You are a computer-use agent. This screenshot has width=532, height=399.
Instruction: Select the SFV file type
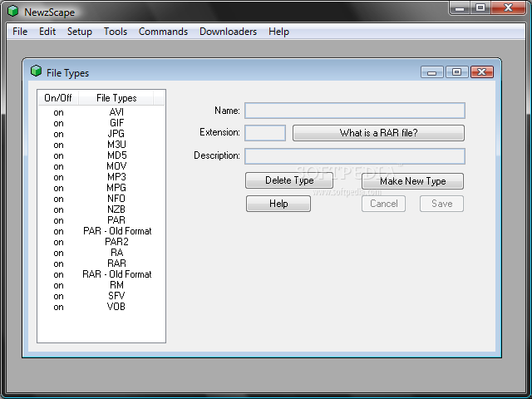116,296
